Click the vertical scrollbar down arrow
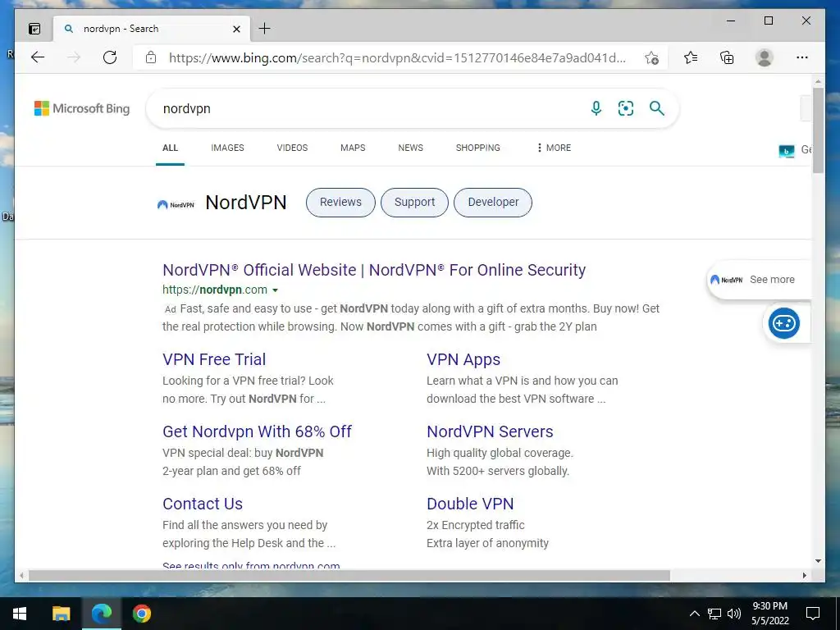Viewport: 840px width, 630px height. click(818, 561)
